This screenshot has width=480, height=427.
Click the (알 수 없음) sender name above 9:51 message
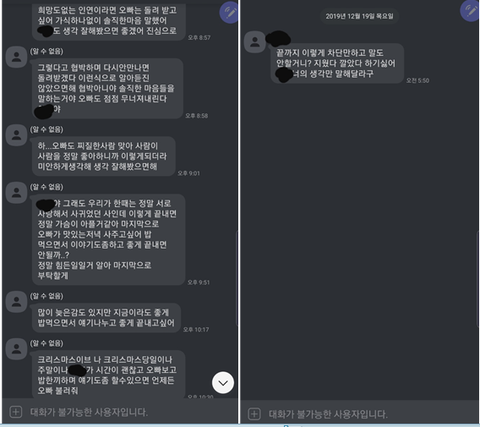[x=47, y=187]
